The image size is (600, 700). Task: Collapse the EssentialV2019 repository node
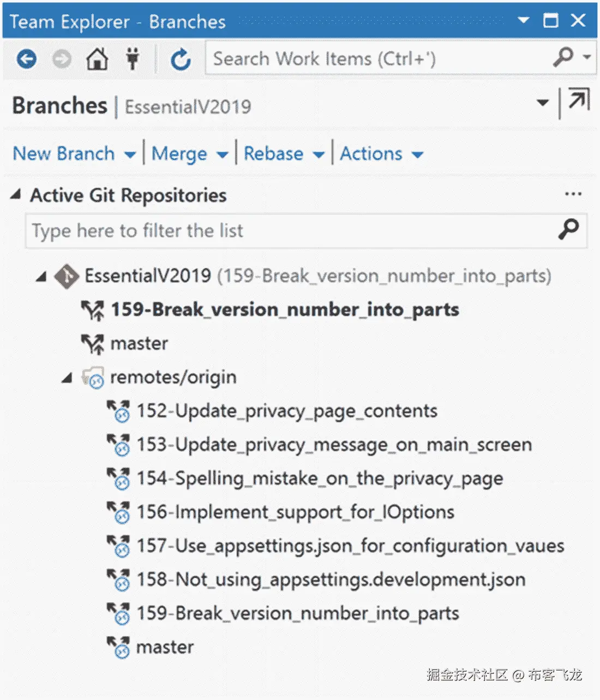coord(41,277)
